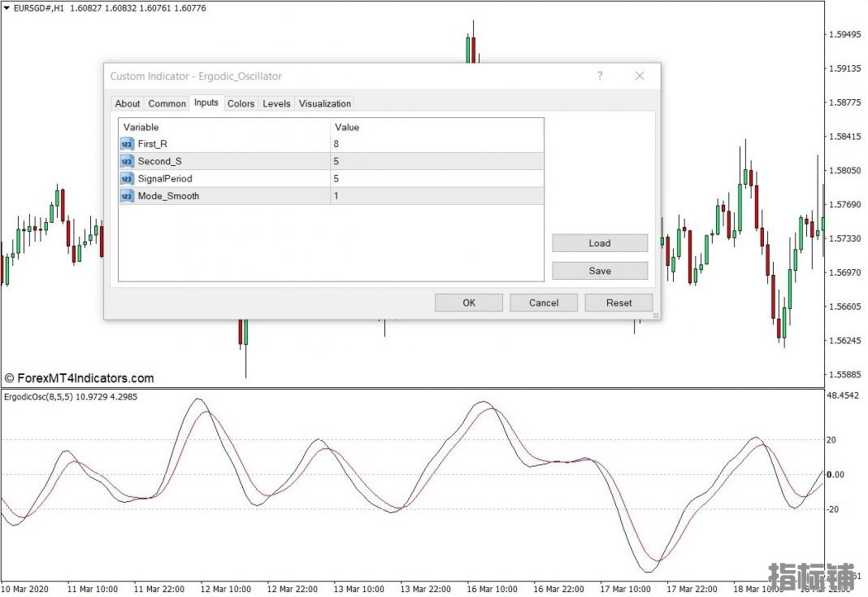Close the Custom Indicator dialog
868x597 pixels.
point(640,76)
